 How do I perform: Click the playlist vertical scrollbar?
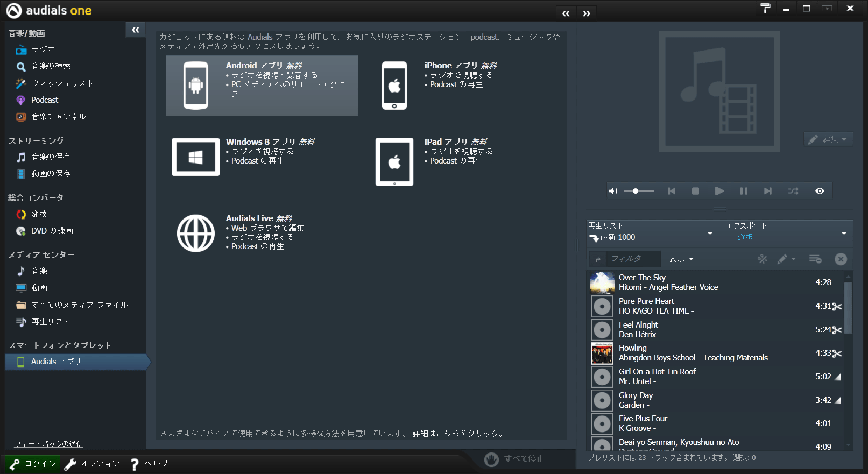(x=849, y=307)
